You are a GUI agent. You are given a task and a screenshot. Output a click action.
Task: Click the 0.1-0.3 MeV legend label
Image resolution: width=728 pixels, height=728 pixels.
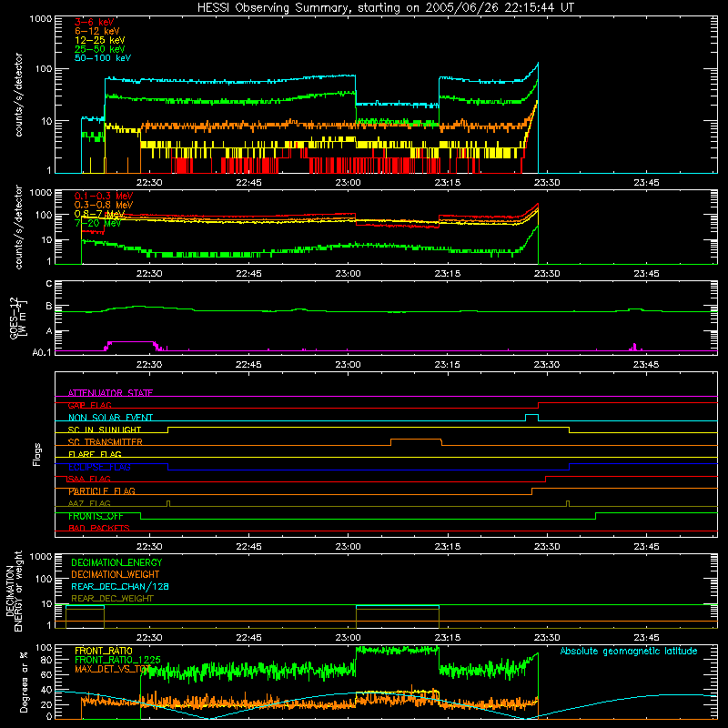(x=104, y=196)
